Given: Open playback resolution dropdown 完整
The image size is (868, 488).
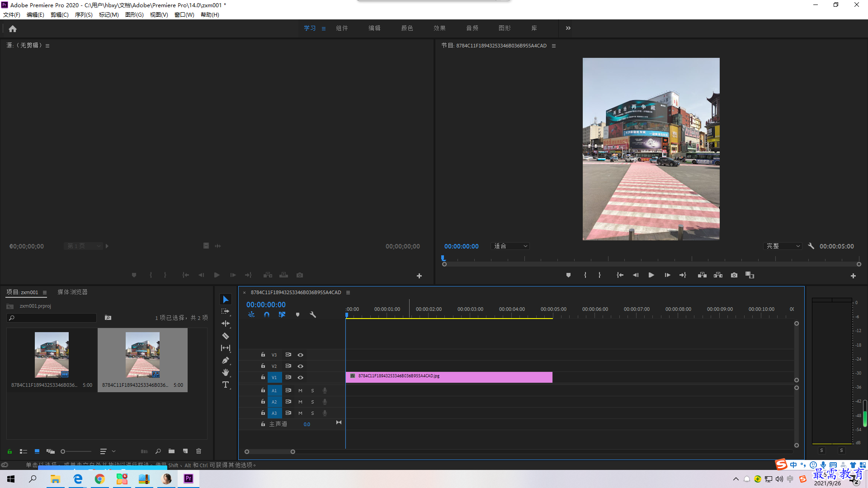Looking at the screenshot, I should [x=783, y=246].
